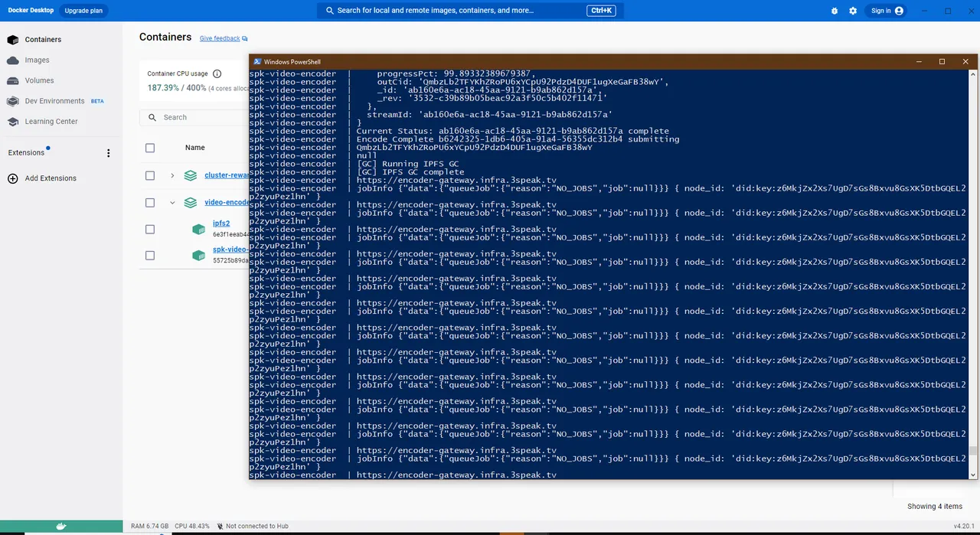Open the cluster-rewards container link

227,175
